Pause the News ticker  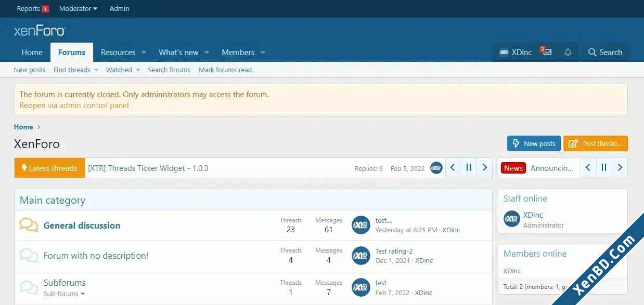[x=604, y=168]
